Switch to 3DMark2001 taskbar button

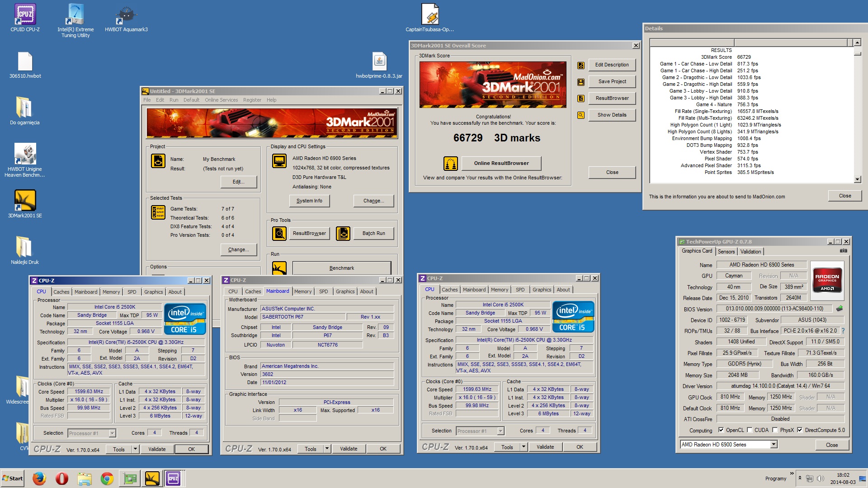[152, 478]
